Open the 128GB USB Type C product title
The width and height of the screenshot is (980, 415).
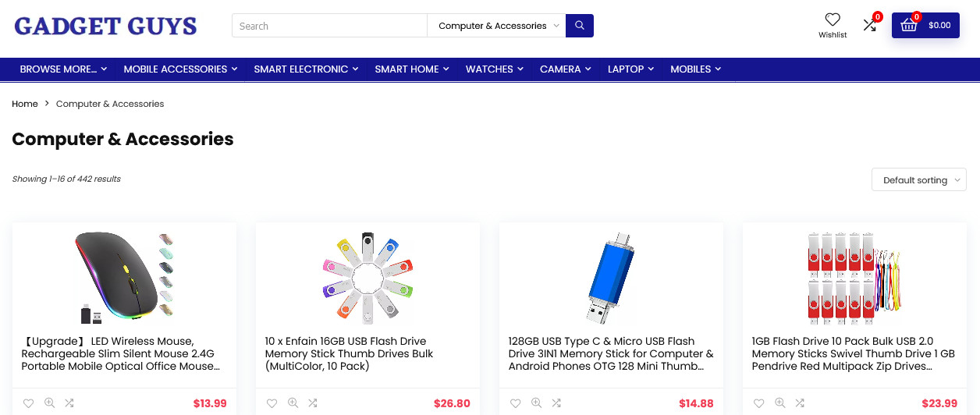pos(610,353)
